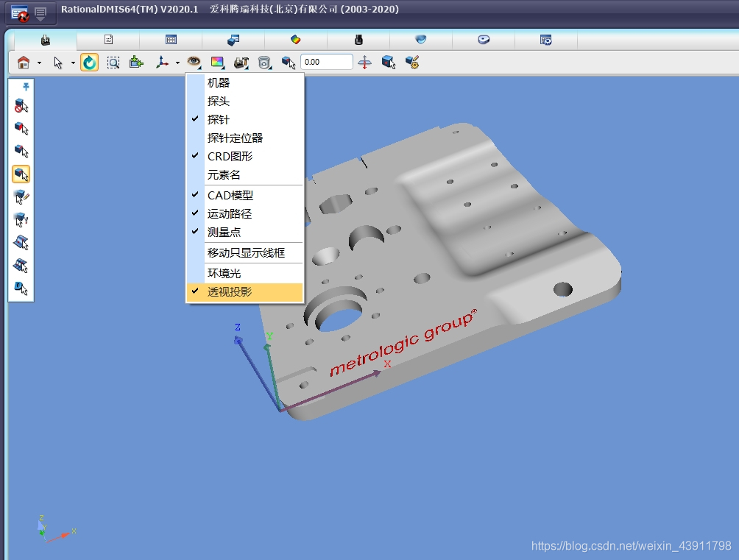
Task: Click the cube with fork cursor icon
Action: coord(21,220)
